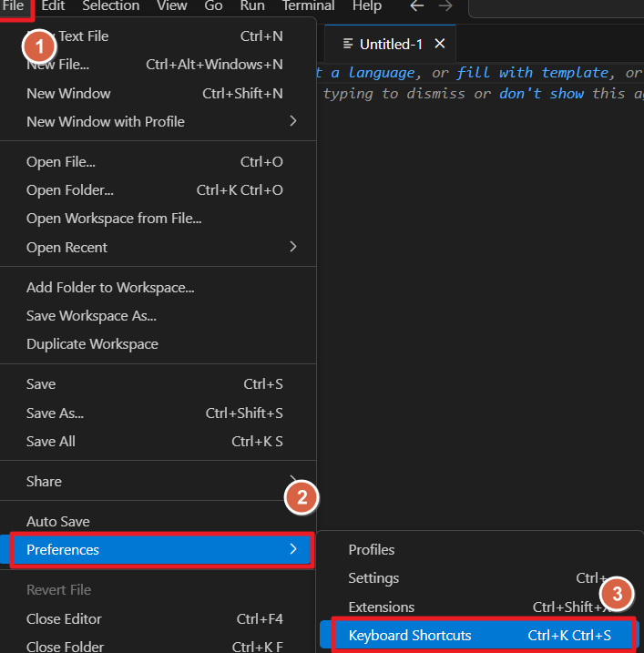
Task: Click the 'a language' link in editor
Action: (x=373, y=73)
